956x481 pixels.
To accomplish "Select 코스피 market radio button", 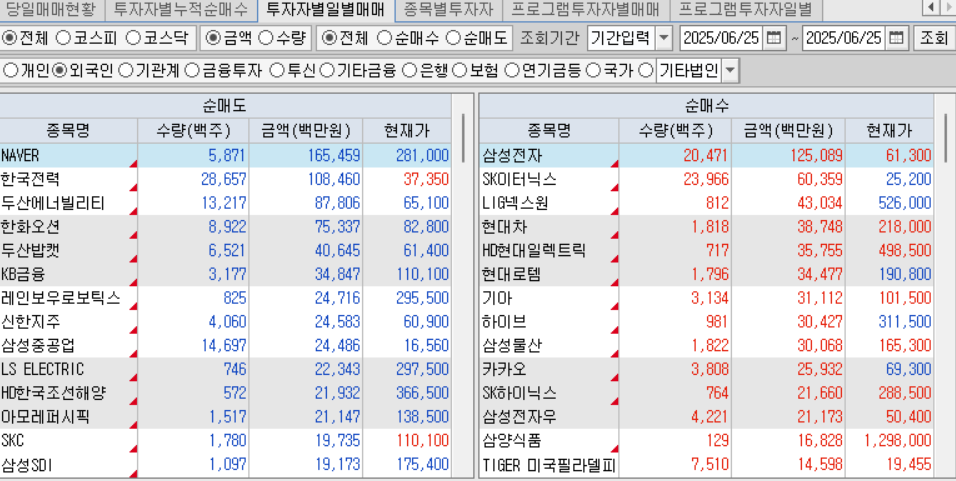I will 63,38.
